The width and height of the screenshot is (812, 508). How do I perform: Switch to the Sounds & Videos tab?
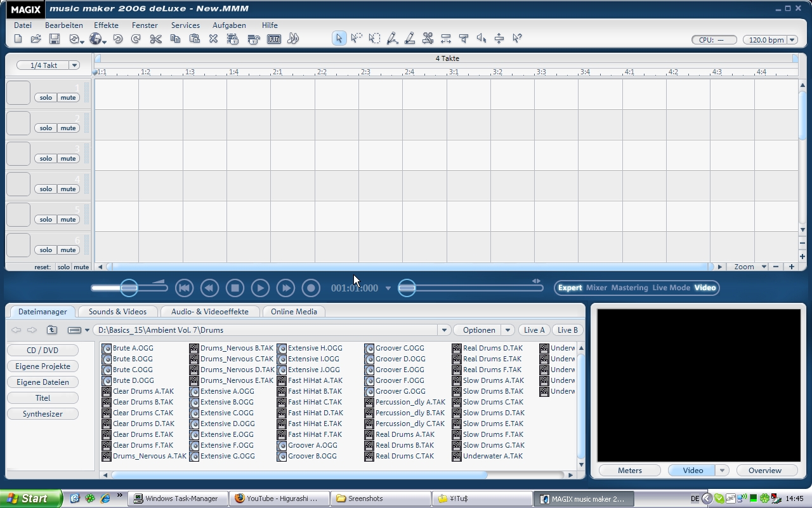(117, 312)
